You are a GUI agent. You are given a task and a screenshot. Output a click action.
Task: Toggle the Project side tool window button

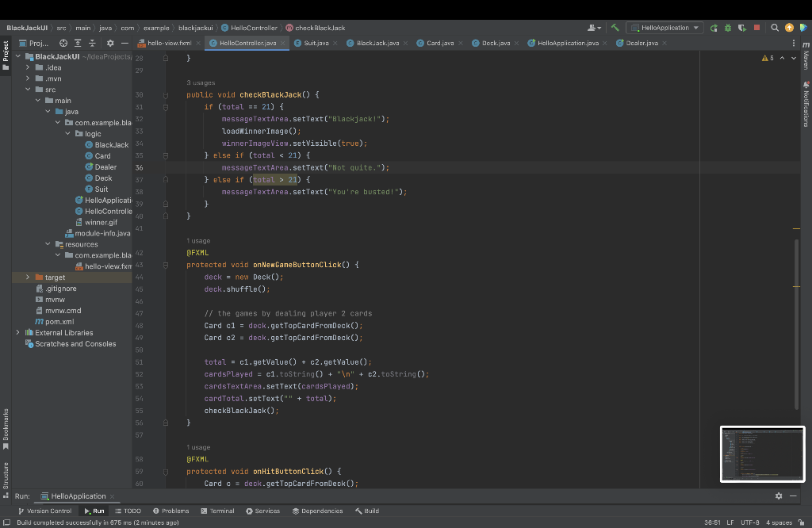tap(6, 55)
